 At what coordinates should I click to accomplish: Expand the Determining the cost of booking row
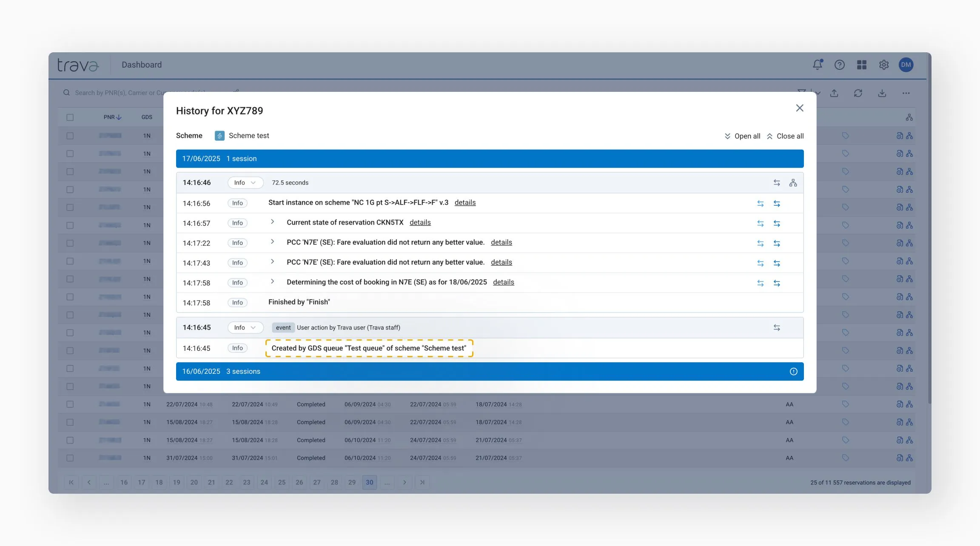[273, 282]
